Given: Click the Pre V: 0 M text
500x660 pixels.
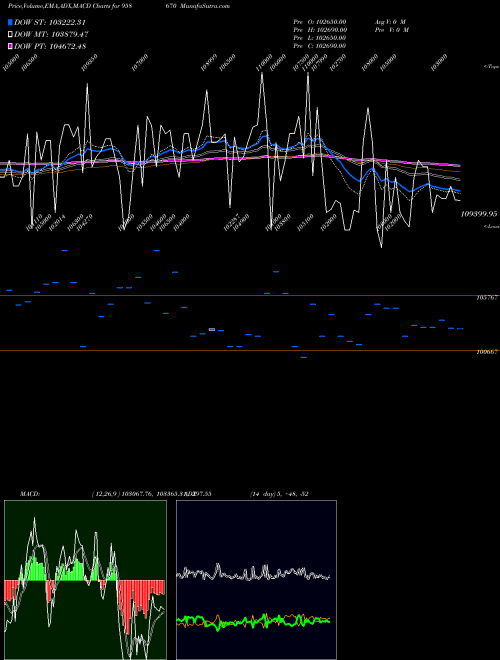Looking at the screenshot, I should [x=392, y=30].
